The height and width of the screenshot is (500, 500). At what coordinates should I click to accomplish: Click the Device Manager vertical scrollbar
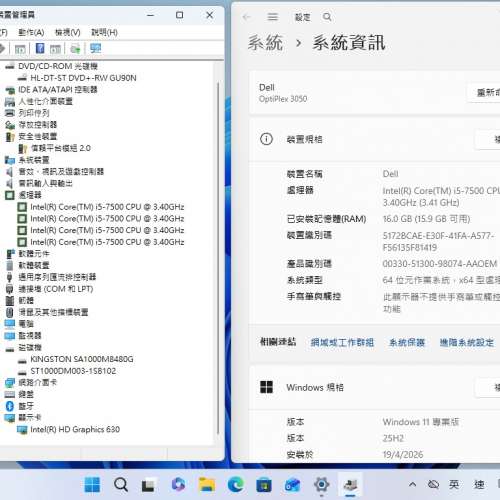[x=218, y=258]
